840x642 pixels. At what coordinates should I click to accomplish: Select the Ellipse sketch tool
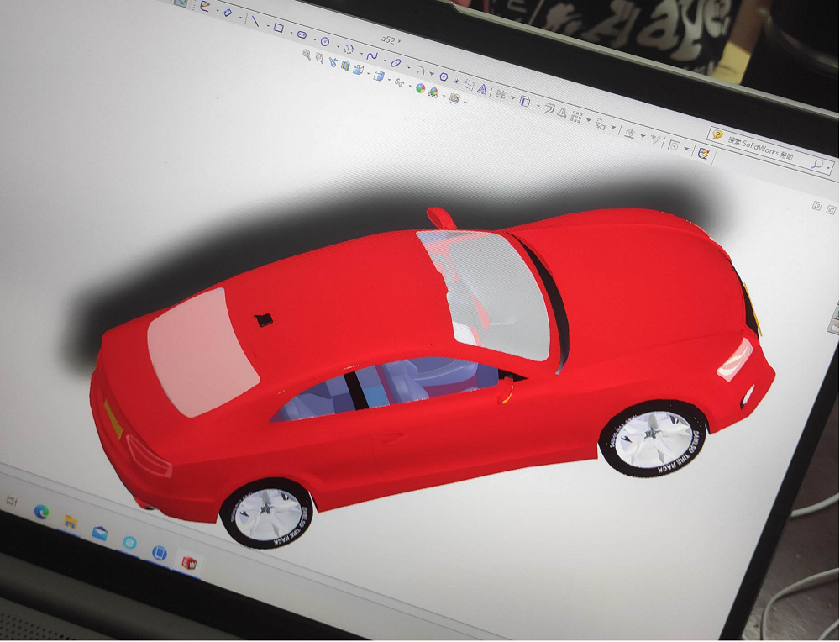coord(396,63)
